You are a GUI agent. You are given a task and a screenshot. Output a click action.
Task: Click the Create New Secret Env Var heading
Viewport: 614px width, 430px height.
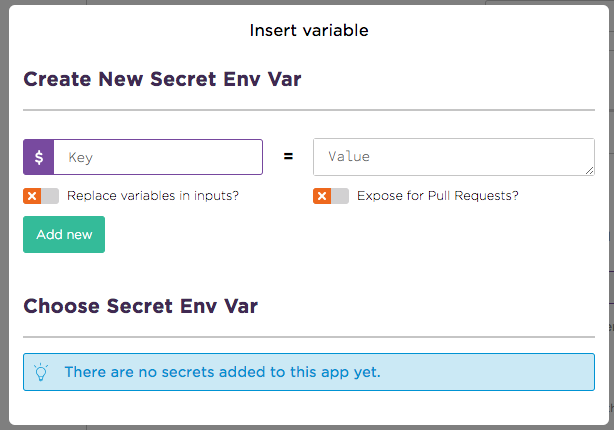click(148, 79)
